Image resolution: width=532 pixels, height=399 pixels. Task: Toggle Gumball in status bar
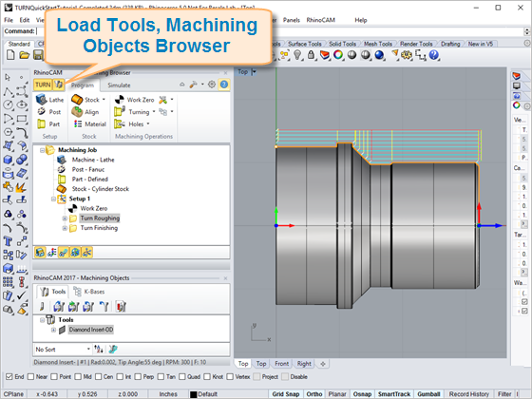click(x=428, y=394)
